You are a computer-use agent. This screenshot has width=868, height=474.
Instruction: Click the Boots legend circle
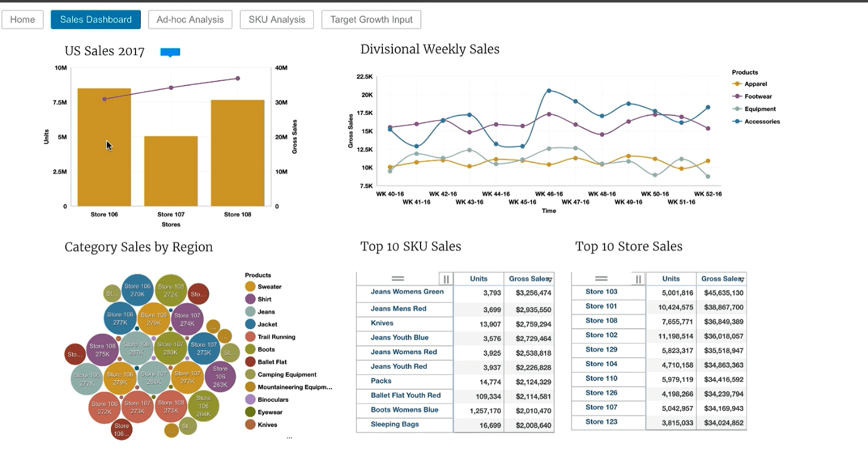250,349
